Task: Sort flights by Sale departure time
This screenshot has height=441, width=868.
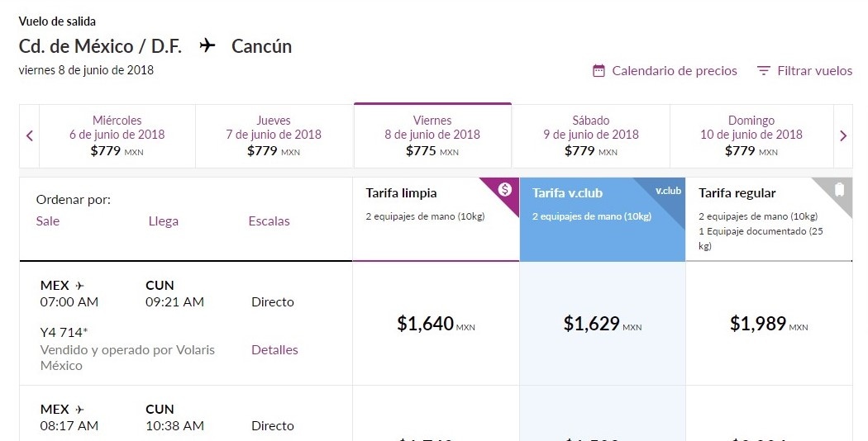Action: 48,221
